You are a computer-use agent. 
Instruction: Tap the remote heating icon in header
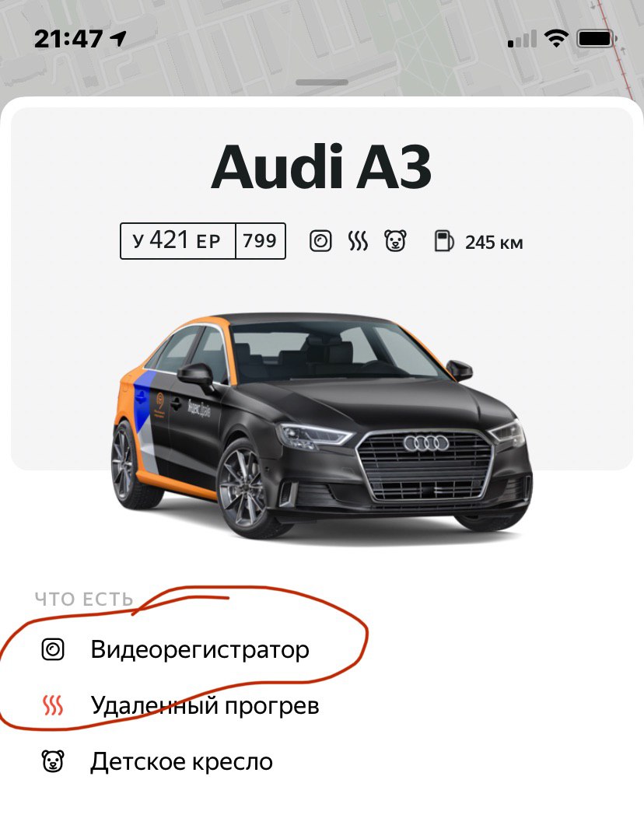[x=358, y=241]
